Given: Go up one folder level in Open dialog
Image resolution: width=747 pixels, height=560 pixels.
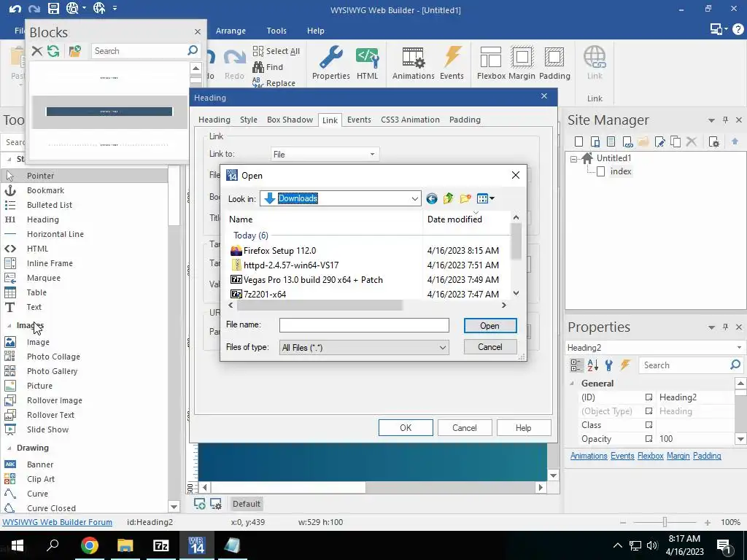Looking at the screenshot, I should 448,198.
